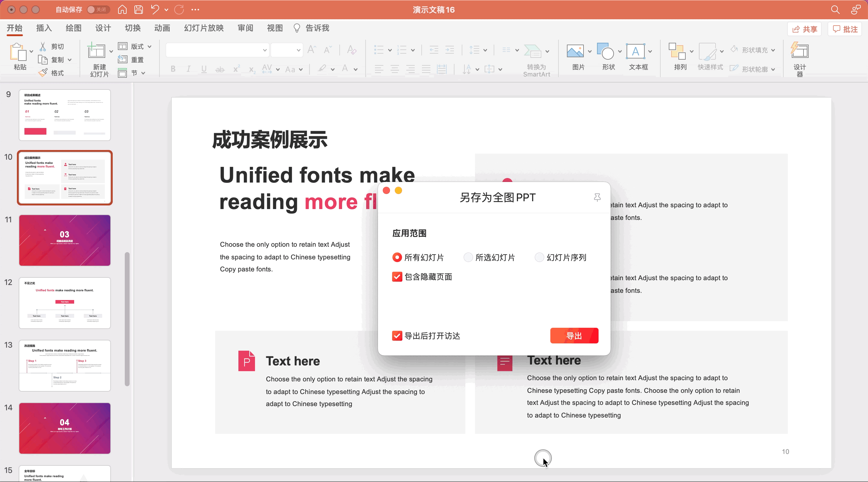This screenshot has height=482, width=868.
Task: Click the Comments (批注) button
Action: [x=845, y=29]
